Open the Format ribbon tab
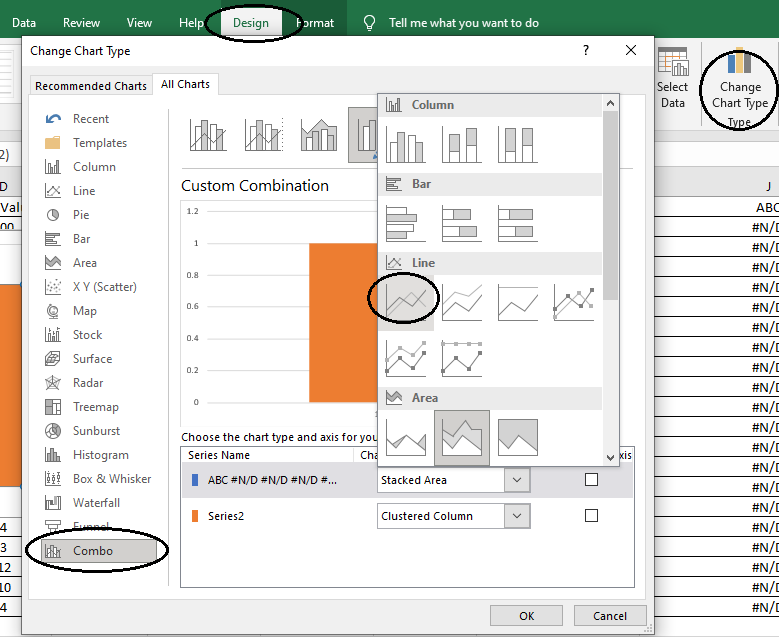This screenshot has height=637, width=779. click(315, 23)
